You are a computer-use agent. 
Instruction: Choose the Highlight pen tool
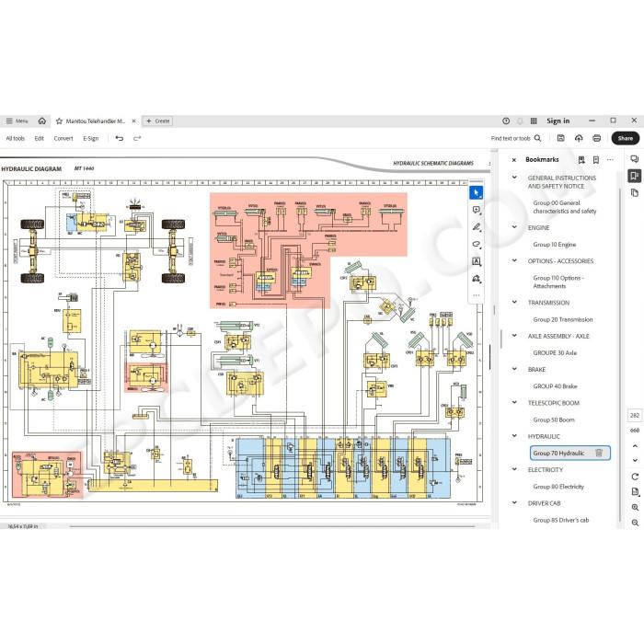coord(477,227)
